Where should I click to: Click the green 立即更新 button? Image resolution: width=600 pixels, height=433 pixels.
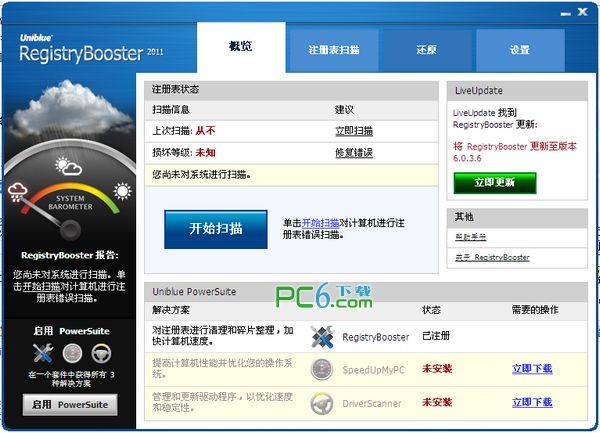click(x=495, y=183)
